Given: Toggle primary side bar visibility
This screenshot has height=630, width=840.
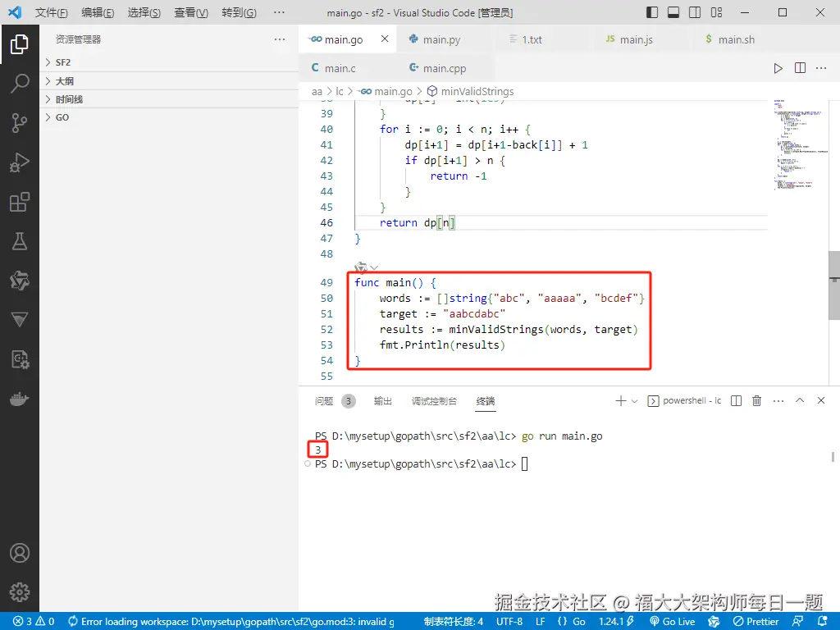Looking at the screenshot, I should [x=652, y=12].
